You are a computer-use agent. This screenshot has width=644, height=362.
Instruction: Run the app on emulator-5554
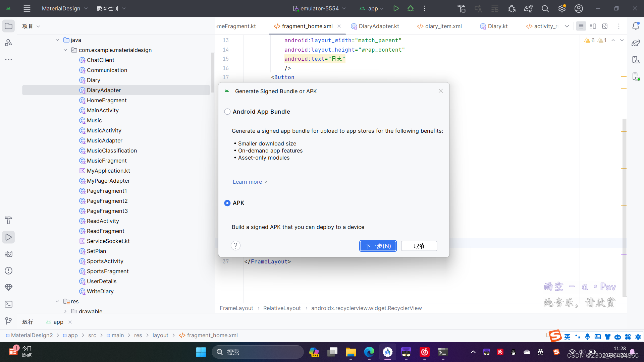[396, 8]
